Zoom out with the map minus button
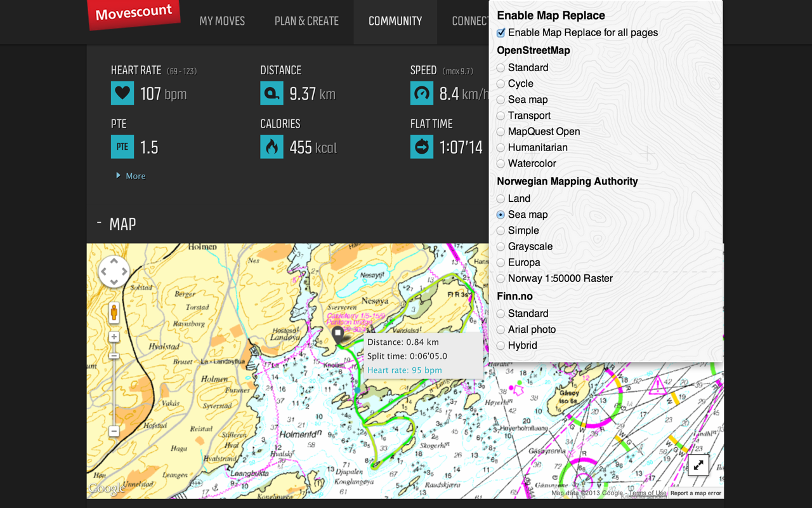This screenshot has width=812, height=508. 114,431
